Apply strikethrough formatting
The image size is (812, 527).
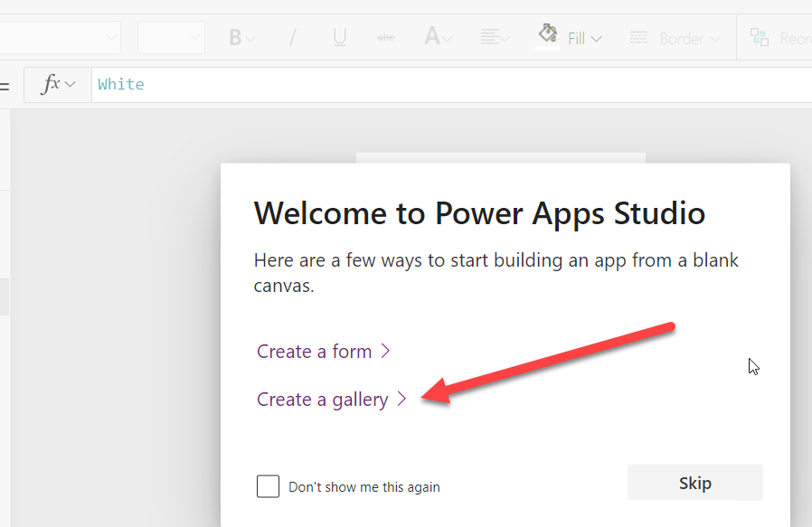pos(386,37)
